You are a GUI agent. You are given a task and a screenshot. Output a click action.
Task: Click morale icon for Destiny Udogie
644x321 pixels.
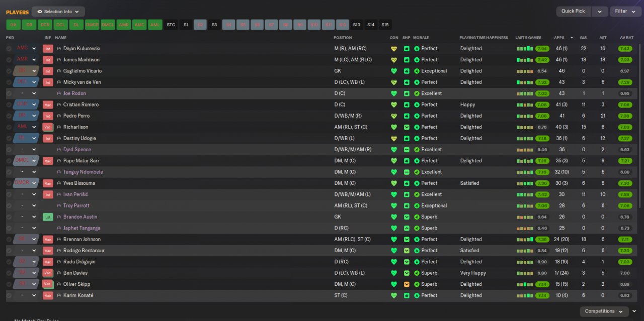(x=417, y=139)
